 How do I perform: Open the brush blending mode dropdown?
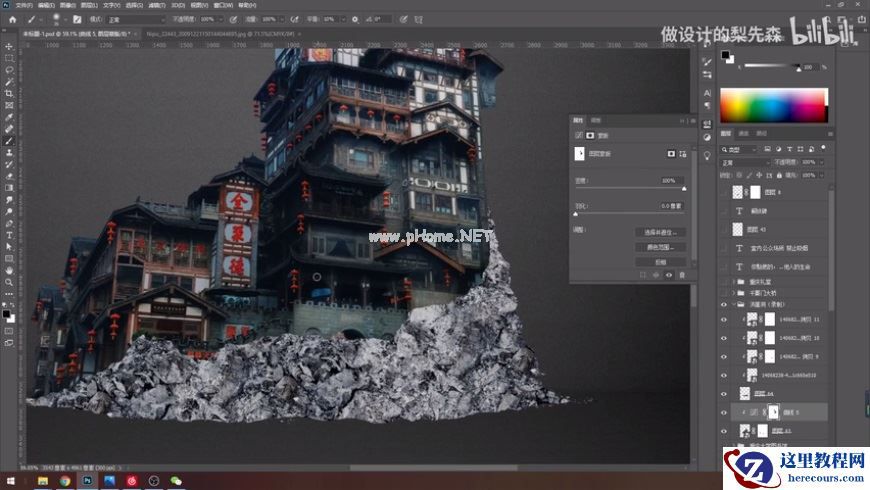pos(136,19)
